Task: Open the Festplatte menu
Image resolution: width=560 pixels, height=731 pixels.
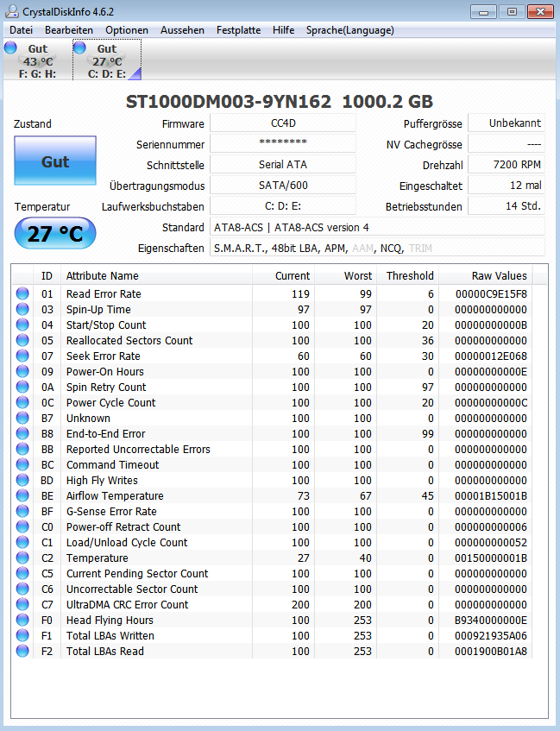Action: pyautogui.click(x=238, y=30)
